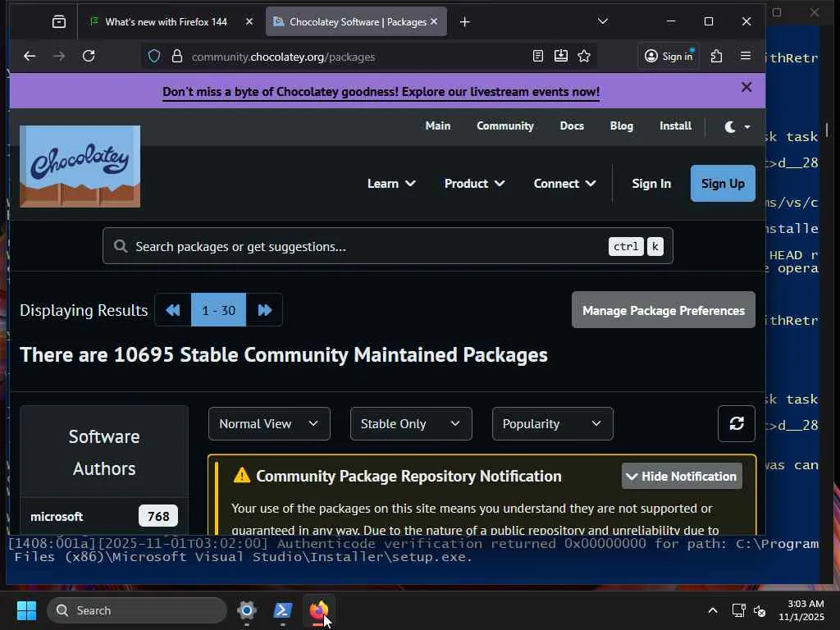Expand the Product menu
Image resolution: width=840 pixels, height=630 pixels.
pos(474,184)
